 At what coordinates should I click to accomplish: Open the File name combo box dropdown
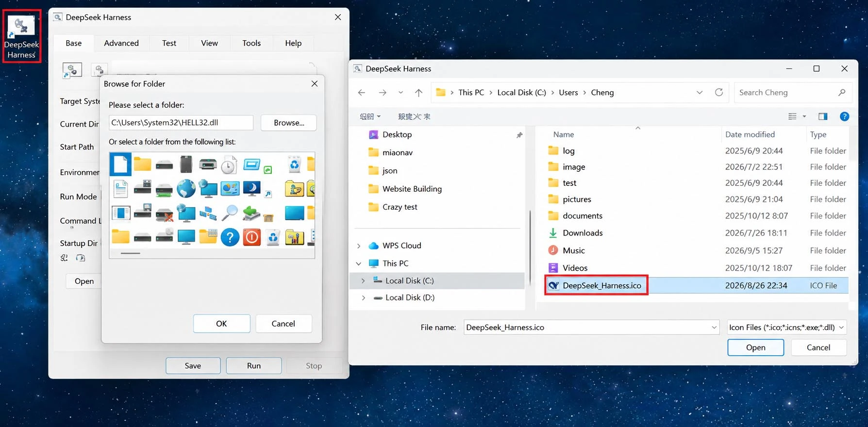coord(714,328)
